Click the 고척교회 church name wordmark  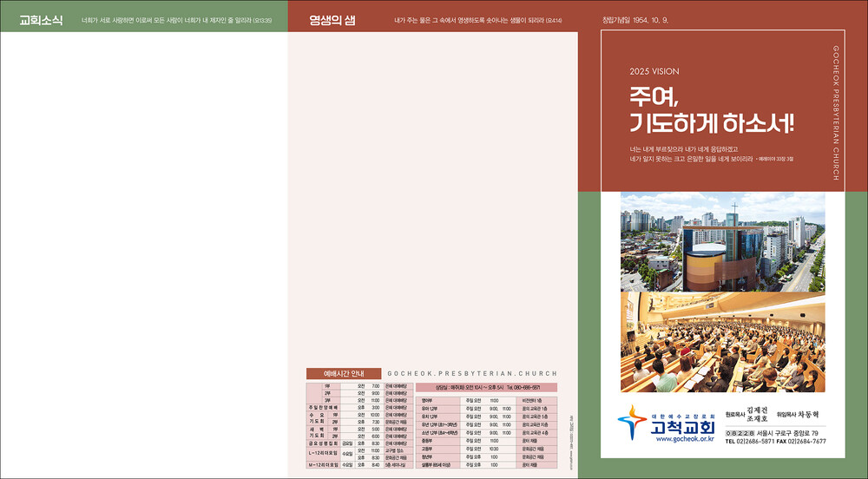(682, 428)
